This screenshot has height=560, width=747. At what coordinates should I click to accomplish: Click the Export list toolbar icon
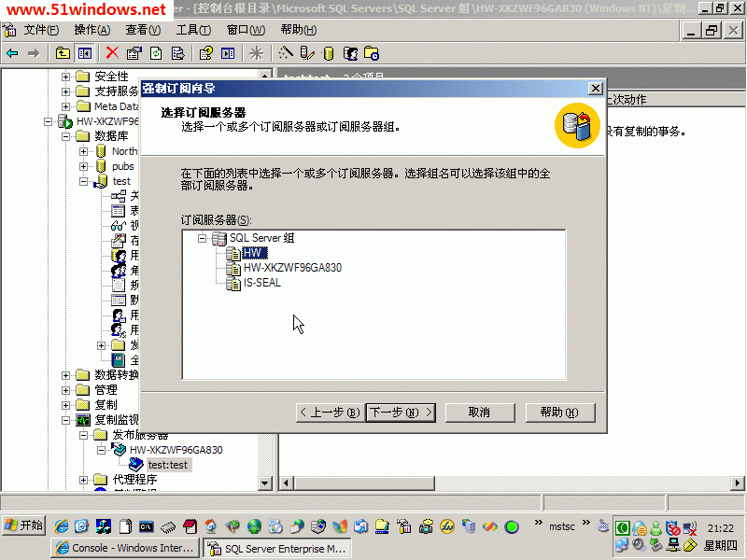pyautogui.click(x=177, y=53)
